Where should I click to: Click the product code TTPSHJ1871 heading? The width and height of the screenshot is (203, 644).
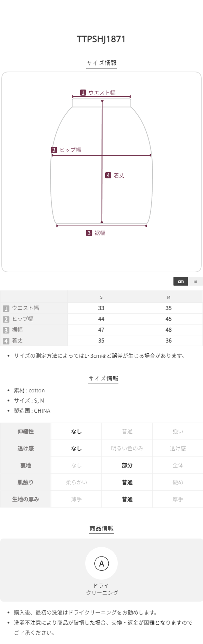click(x=101, y=39)
